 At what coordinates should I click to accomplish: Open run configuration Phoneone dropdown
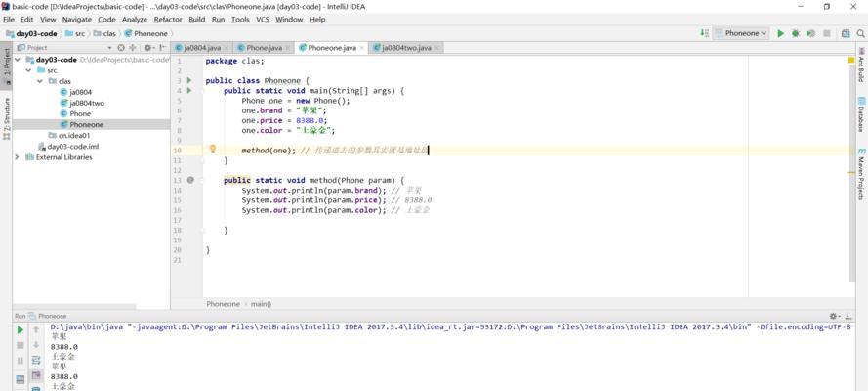741,33
